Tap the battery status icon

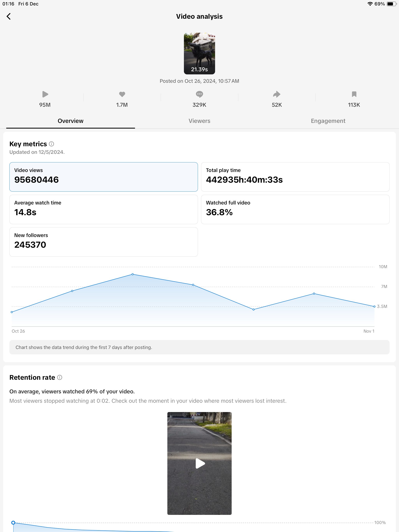[x=392, y=4]
